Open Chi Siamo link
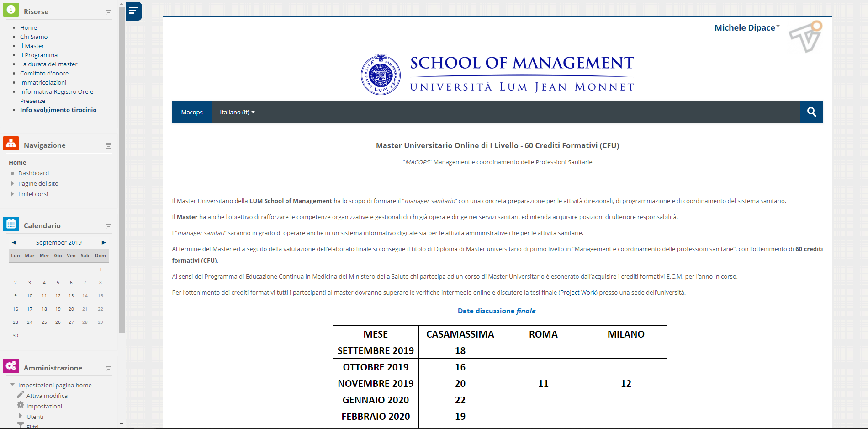868x429 pixels. 34,37
